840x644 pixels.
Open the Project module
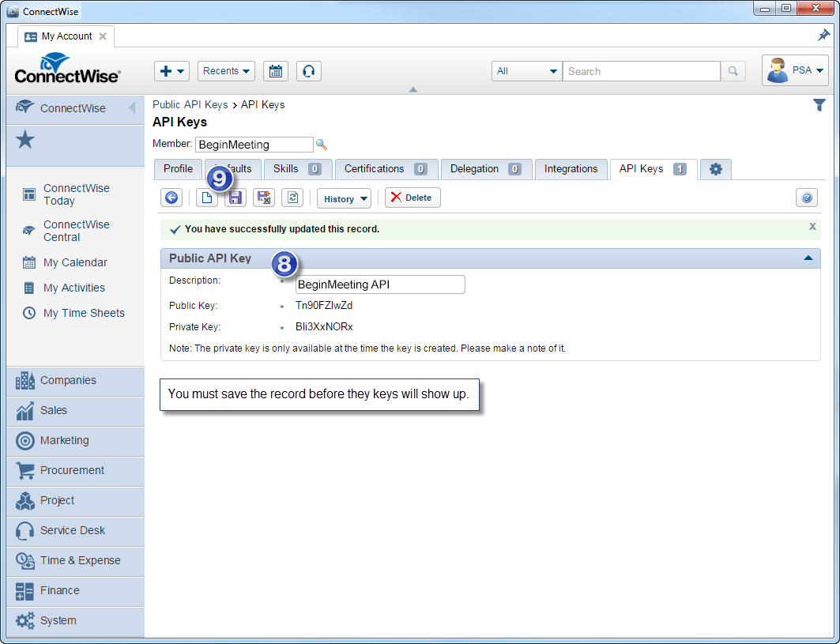click(76, 501)
